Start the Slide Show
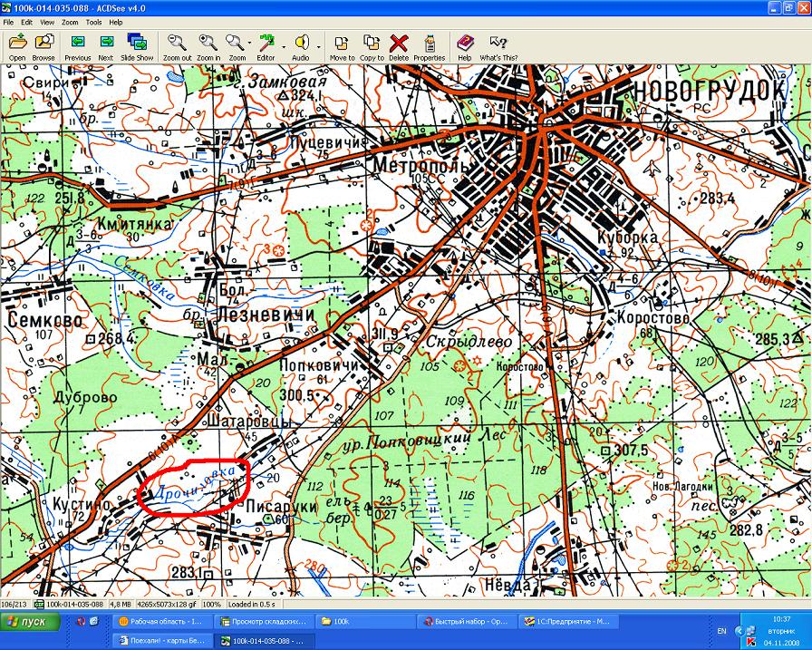This screenshot has height=650, width=812. 137,44
